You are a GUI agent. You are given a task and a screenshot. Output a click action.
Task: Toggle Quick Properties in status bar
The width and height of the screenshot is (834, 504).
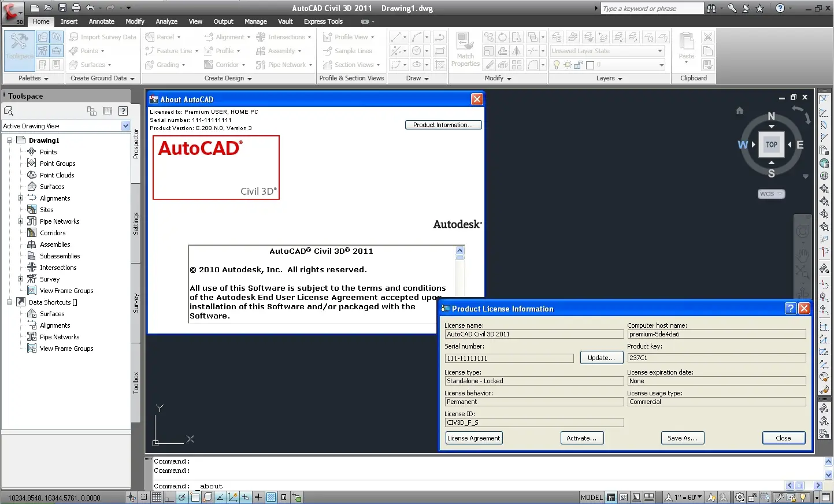pos(284,497)
